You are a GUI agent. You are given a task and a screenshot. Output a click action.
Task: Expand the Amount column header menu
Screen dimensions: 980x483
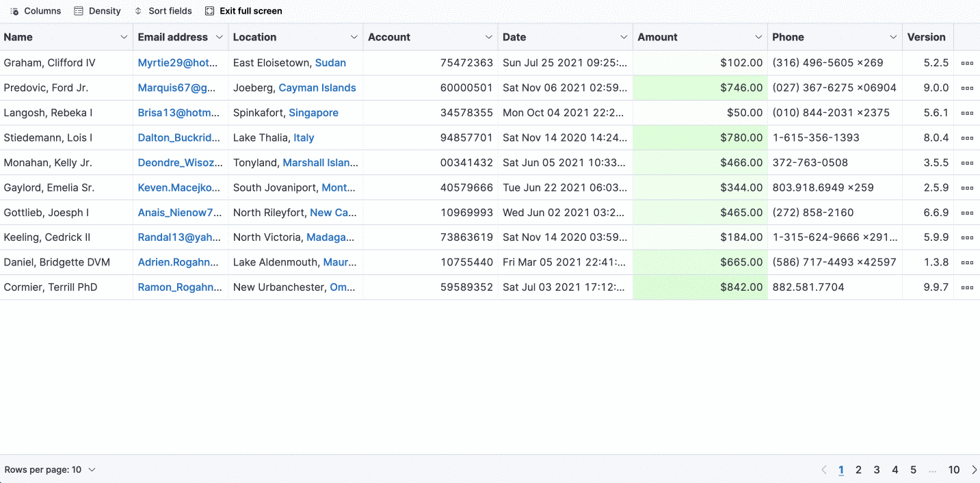(758, 37)
